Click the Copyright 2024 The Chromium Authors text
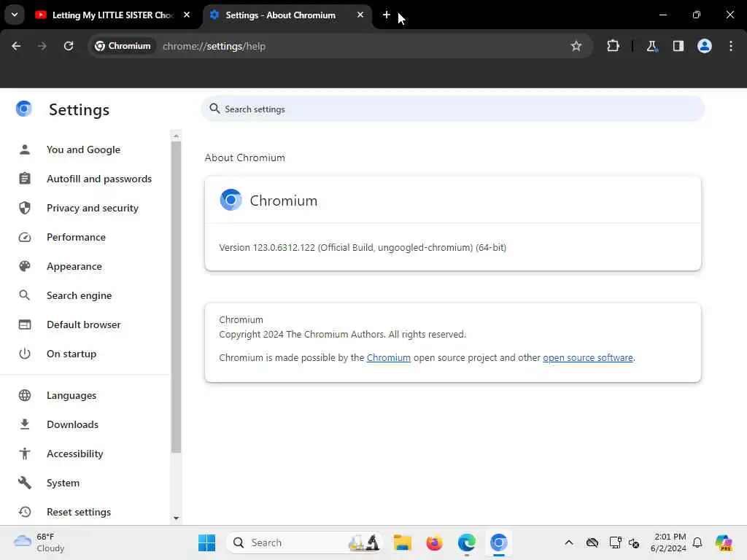The height and width of the screenshot is (560, 747). tap(343, 334)
